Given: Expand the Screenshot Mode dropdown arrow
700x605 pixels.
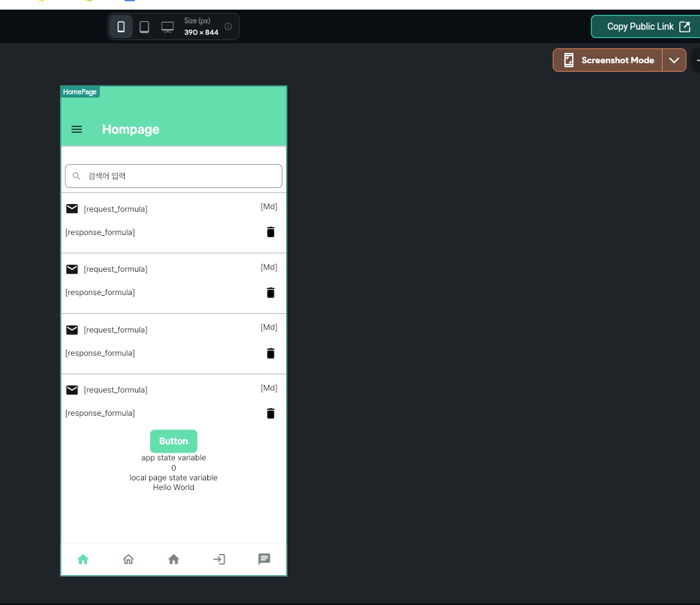Looking at the screenshot, I should [674, 60].
